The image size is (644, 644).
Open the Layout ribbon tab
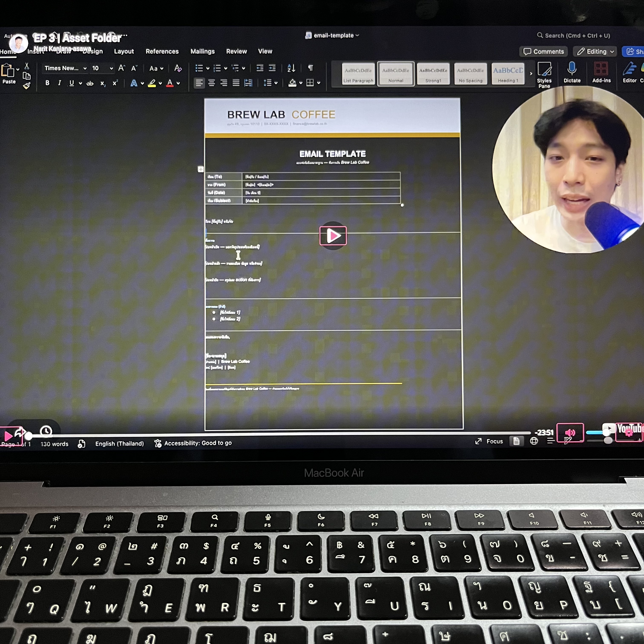124,51
